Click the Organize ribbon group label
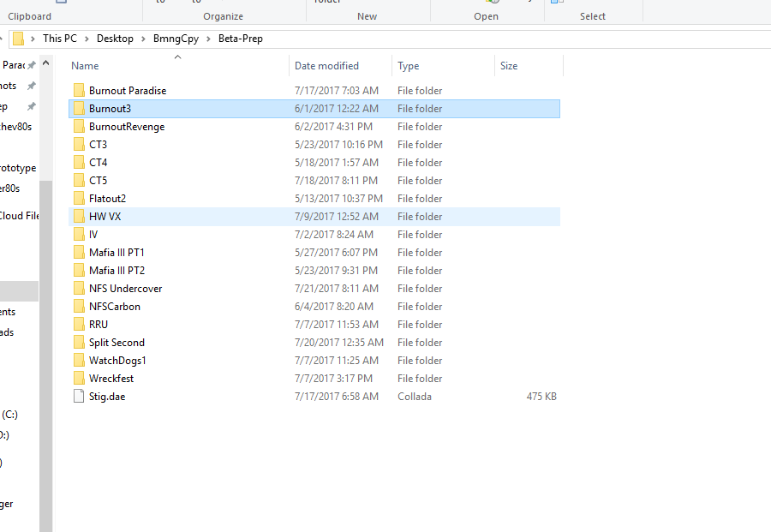Image resolution: width=771 pixels, height=532 pixels. pyautogui.click(x=224, y=16)
